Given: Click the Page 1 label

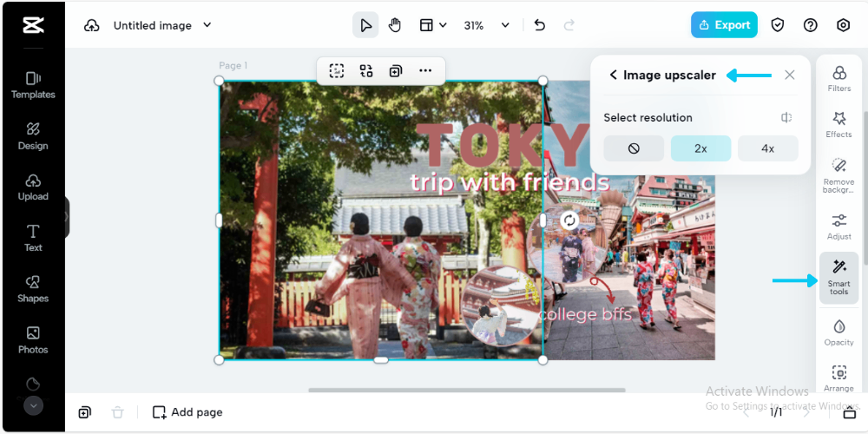Looking at the screenshot, I should pos(233,65).
